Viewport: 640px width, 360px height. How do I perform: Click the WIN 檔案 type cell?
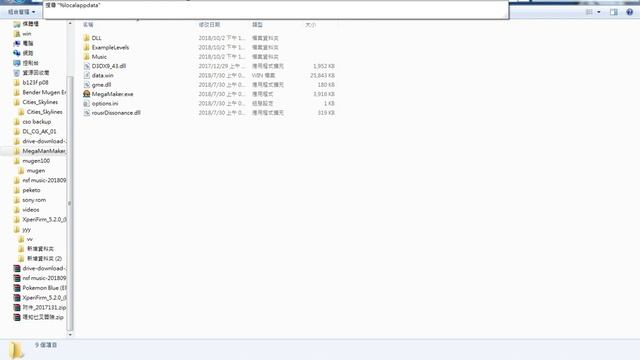[264, 76]
